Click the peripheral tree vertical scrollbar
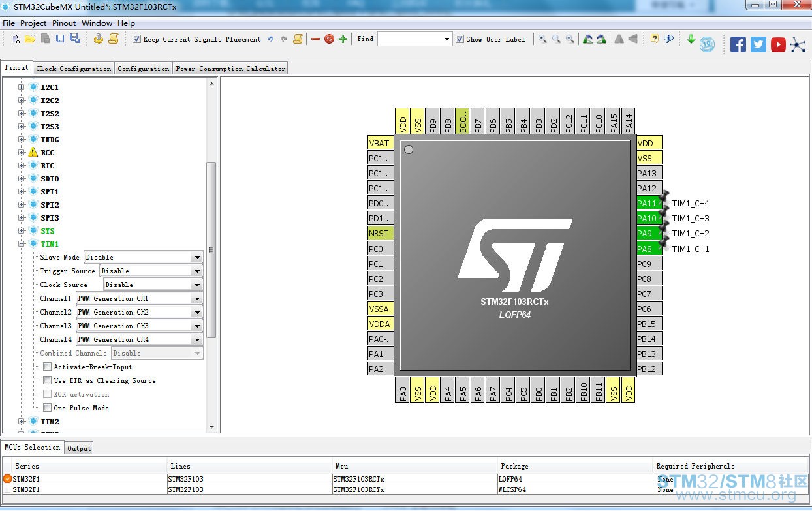The image size is (812, 511). [x=211, y=249]
